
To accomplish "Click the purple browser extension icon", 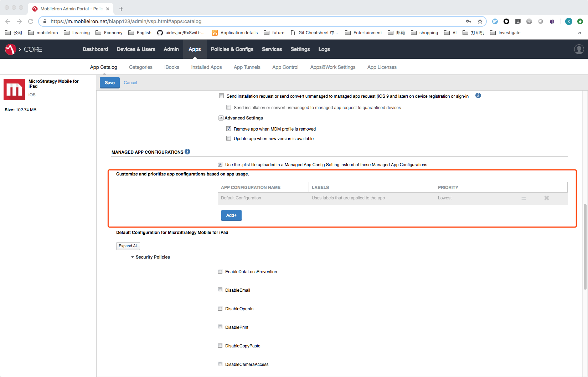I will click(x=552, y=21).
